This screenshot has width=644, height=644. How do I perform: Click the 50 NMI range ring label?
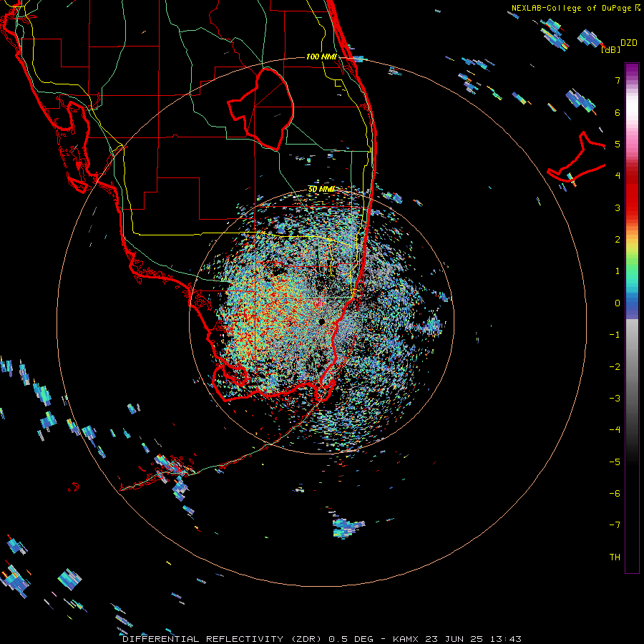[321, 190]
